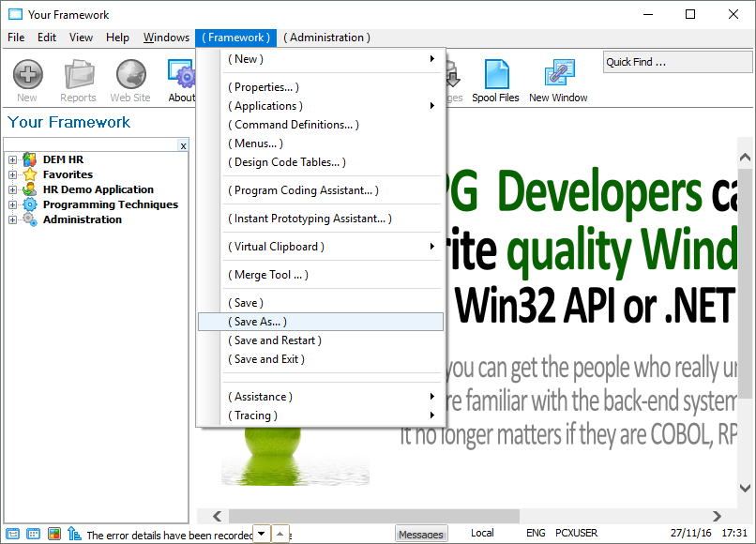Close the navigation pane with x button
The width and height of the screenshot is (756, 544).
tap(183, 146)
